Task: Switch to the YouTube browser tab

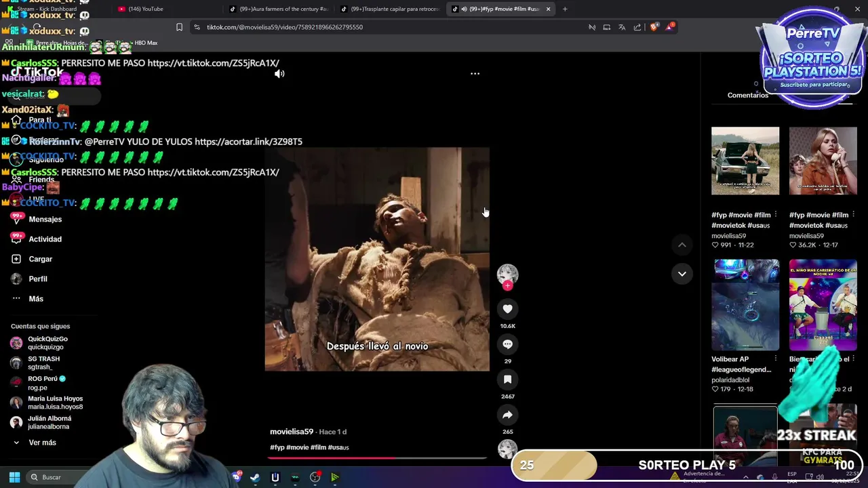Action: 166,9
